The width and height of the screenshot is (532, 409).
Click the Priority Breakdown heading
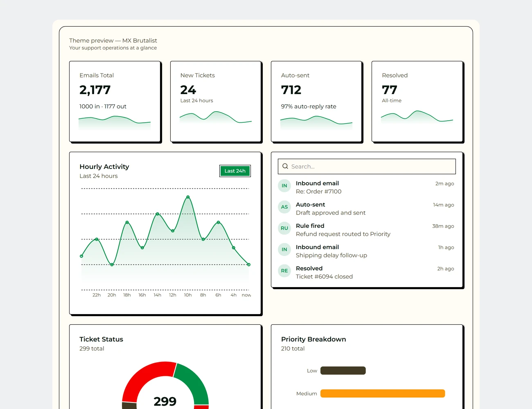pos(313,339)
